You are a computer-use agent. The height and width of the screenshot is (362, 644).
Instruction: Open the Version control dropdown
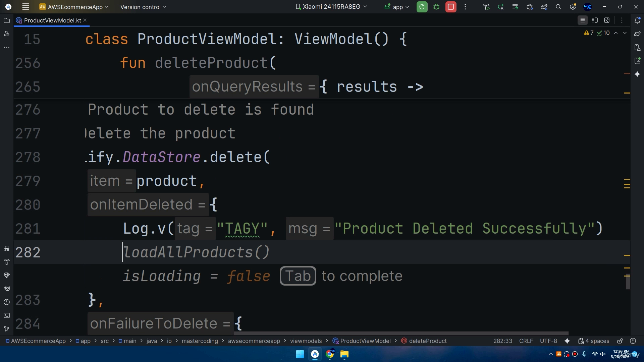[143, 7]
